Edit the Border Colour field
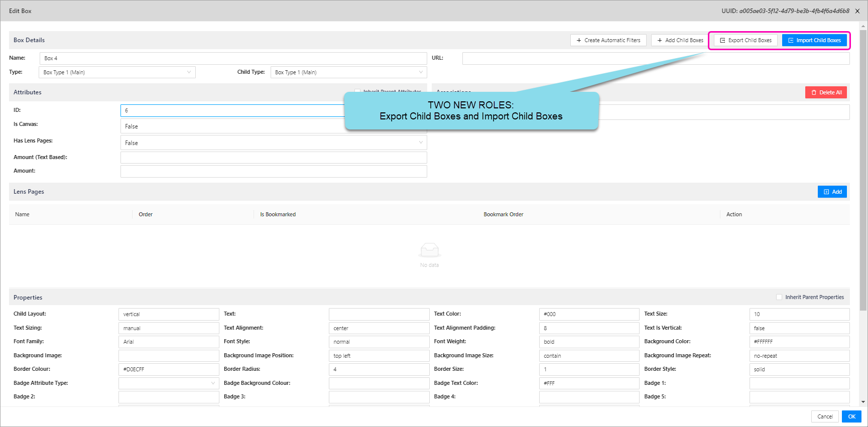 click(169, 369)
